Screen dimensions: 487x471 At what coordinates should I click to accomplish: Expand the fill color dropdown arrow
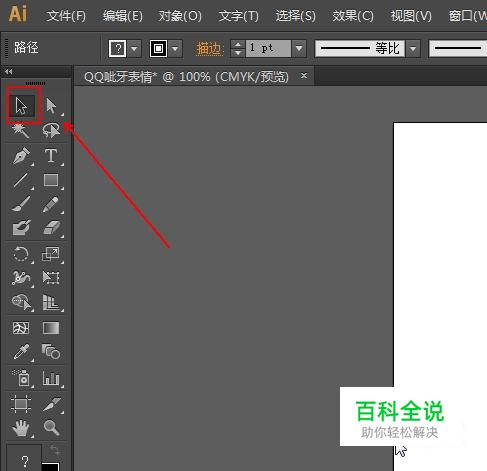coord(134,49)
